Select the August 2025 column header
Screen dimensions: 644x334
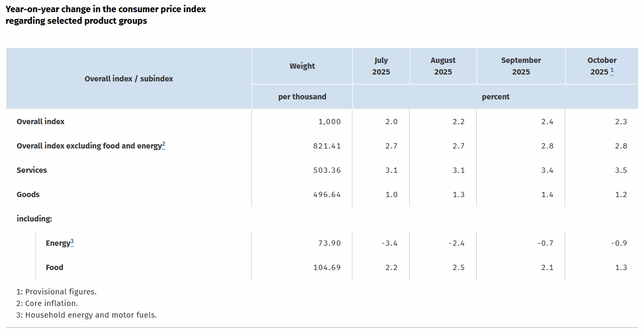443,66
